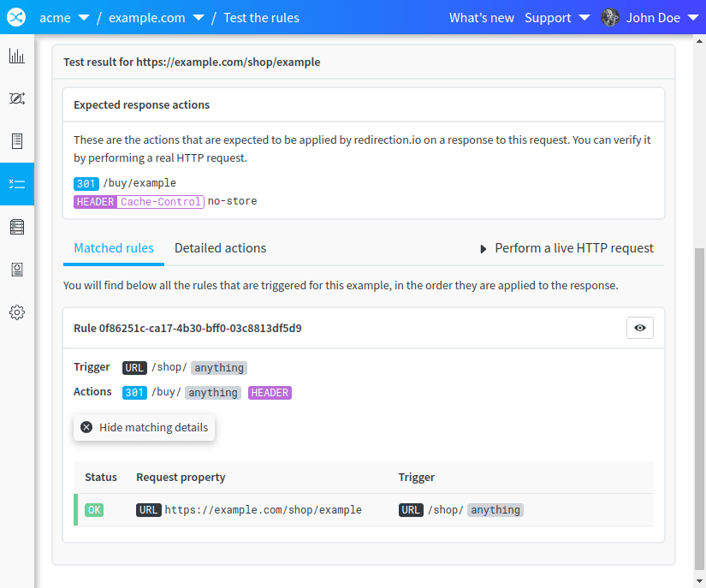Image resolution: width=706 pixels, height=588 pixels.
Task: Click the Status column header
Action: (x=101, y=478)
